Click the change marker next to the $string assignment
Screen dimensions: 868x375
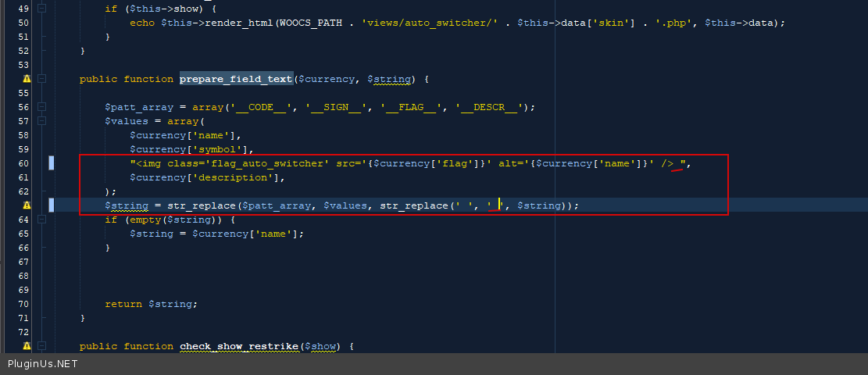pyautogui.click(x=52, y=205)
